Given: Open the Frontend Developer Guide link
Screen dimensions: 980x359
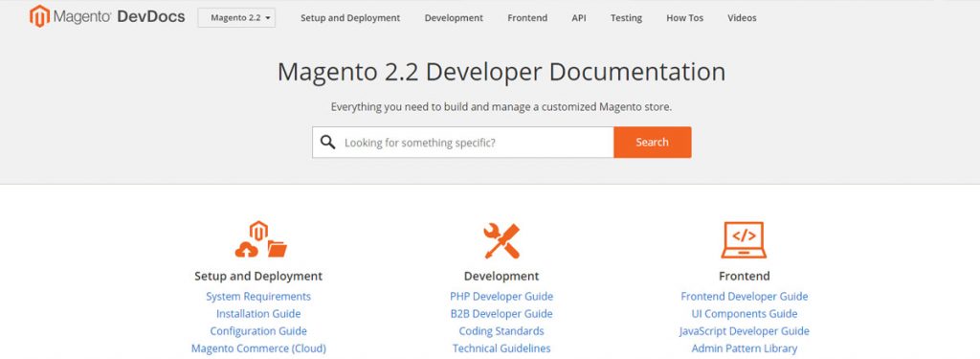Looking at the screenshot, I should 745,297.
